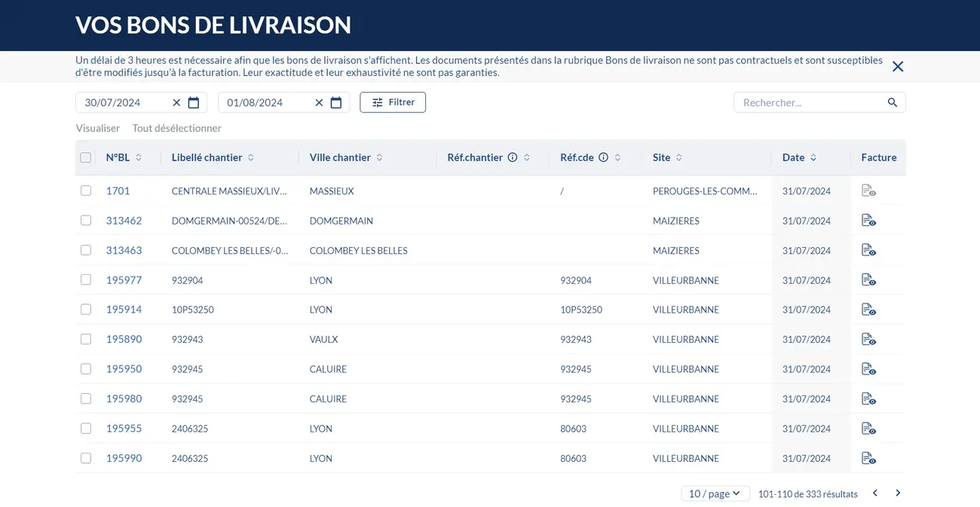Sort by Ville chantier column
This screenshot has width=980, height=507.
(379, 157)
